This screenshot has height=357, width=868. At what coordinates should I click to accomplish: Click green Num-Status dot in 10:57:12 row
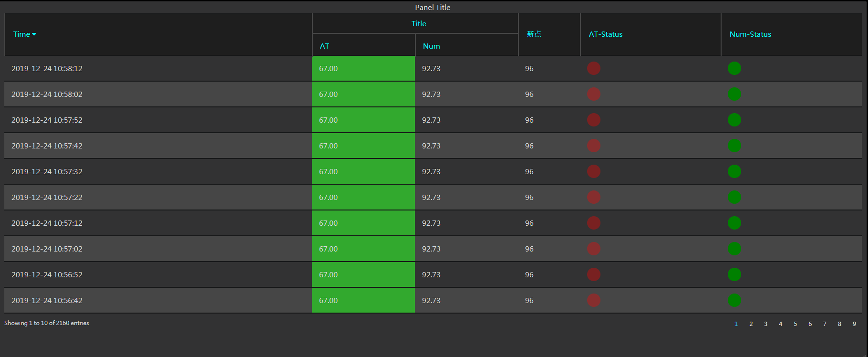[x=734, y=223]
